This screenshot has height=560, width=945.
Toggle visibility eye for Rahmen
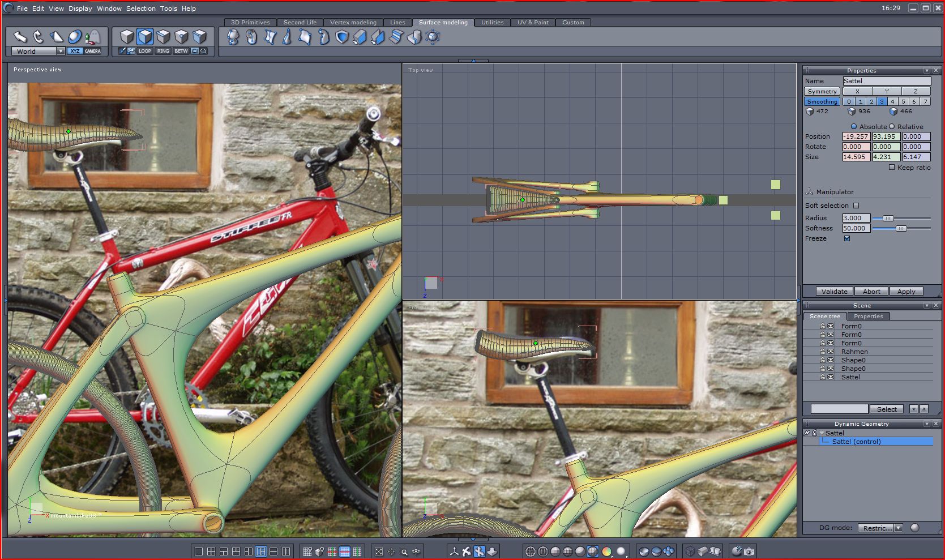pyautogui.click(x=831, y=352)
